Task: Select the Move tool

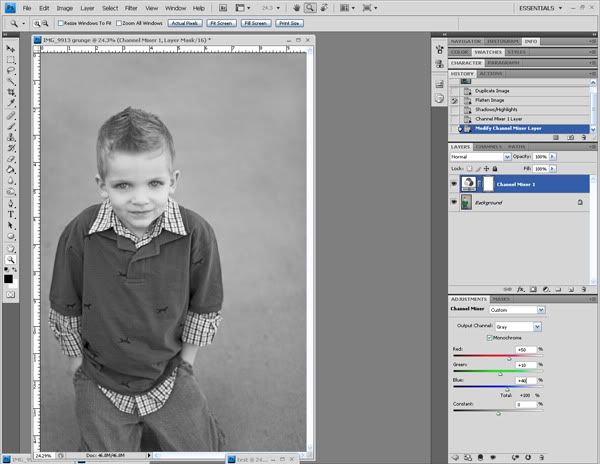Action: pyautogui.click(x=10, y=49)
